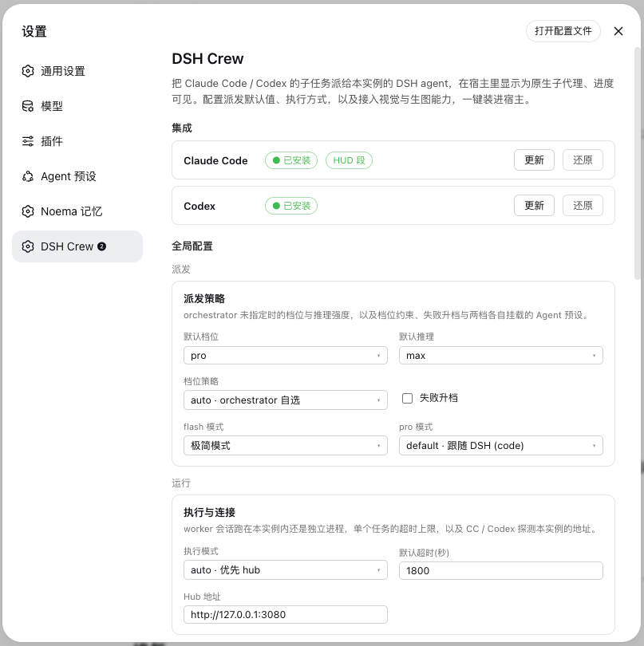Click the 打开配置文件 button
Viewport: 644px width, 646px height.
coord(563,31)
